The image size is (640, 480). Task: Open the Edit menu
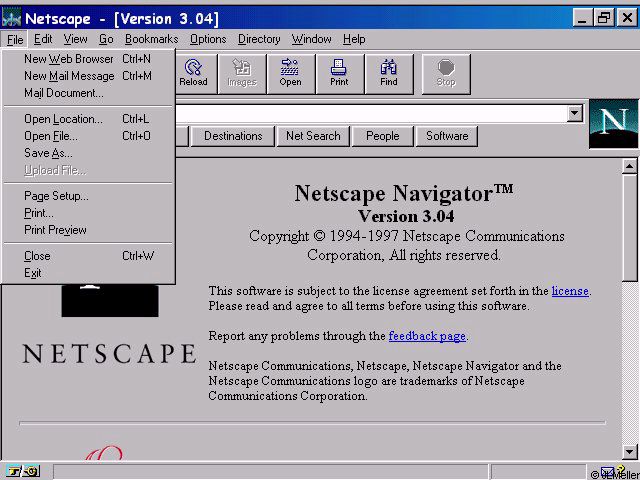(x=43, y=39)
